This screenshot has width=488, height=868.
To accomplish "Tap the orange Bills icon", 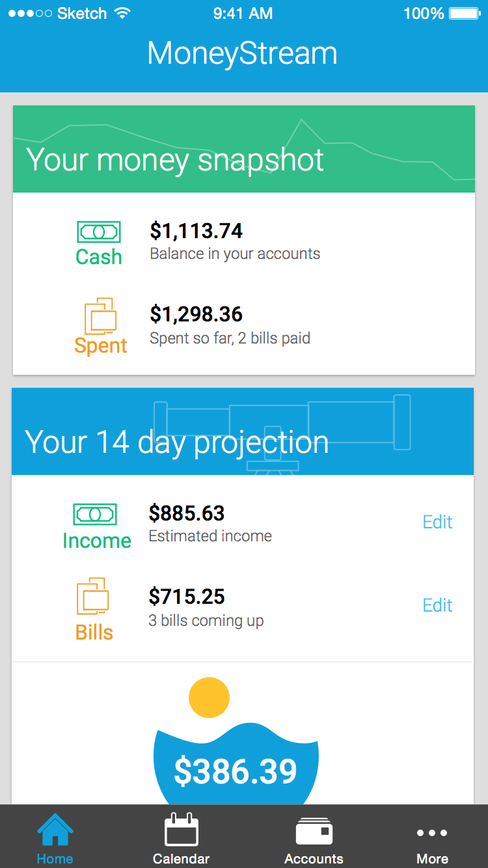I will [92, 596].
